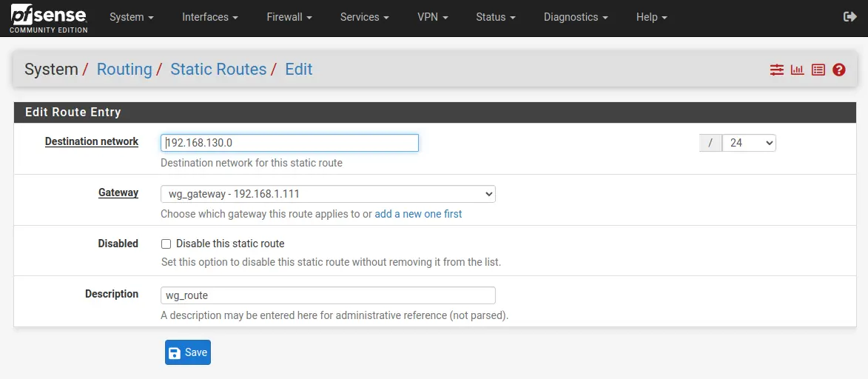Click the Description field containing wg_route
This screenshot has width=868, height=379.
tap(328, 295)
